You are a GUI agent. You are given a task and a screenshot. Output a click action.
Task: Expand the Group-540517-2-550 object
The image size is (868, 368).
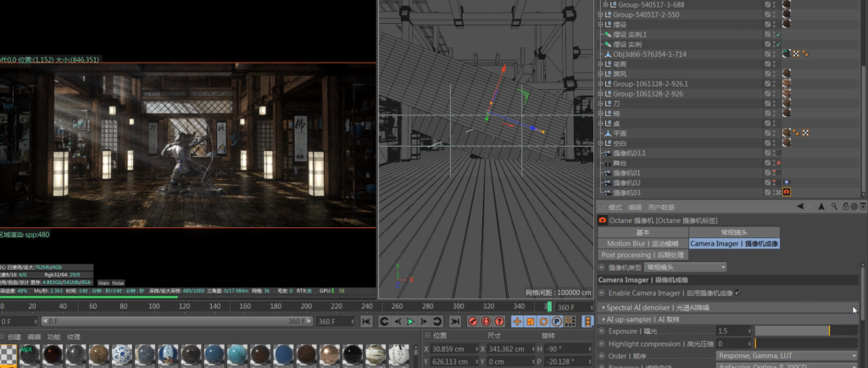[601, 15]
